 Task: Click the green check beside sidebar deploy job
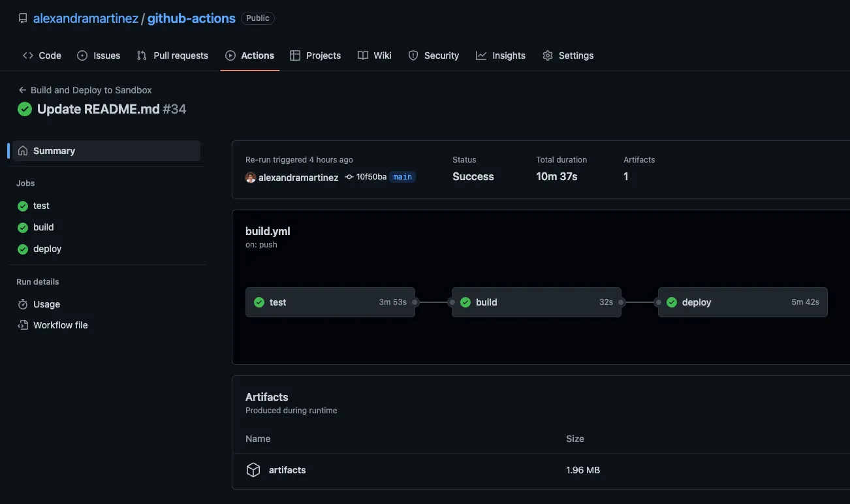pyautogui.click(x=23, y=249)
